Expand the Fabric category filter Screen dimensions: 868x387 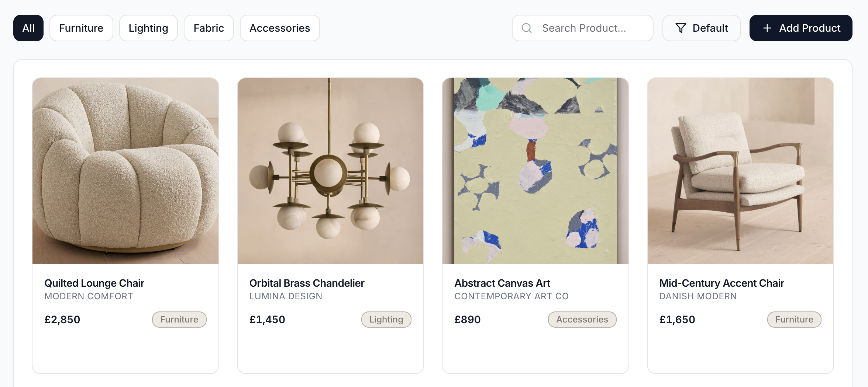(x=209, y=28)
